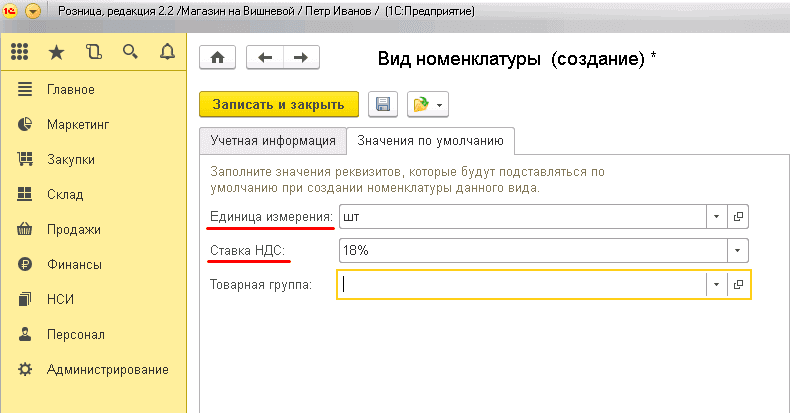This screenshot has height=413, width=790.
Task: Open the History icon in top panel
Action: (x=93, y=52)
